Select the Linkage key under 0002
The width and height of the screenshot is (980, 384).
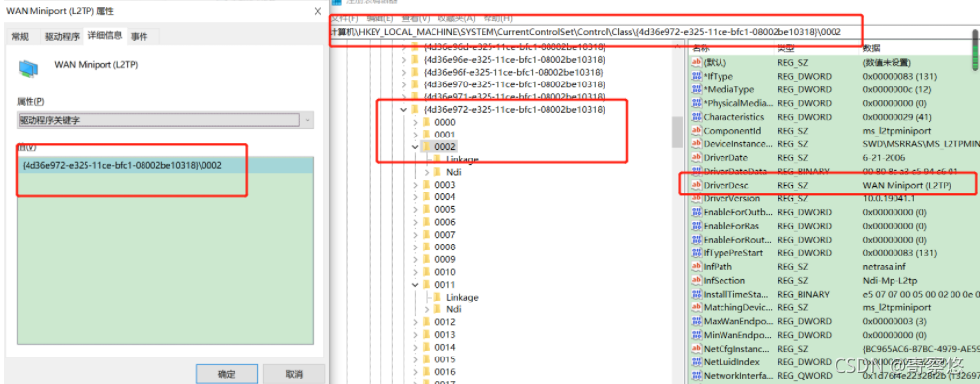[462, 160]
